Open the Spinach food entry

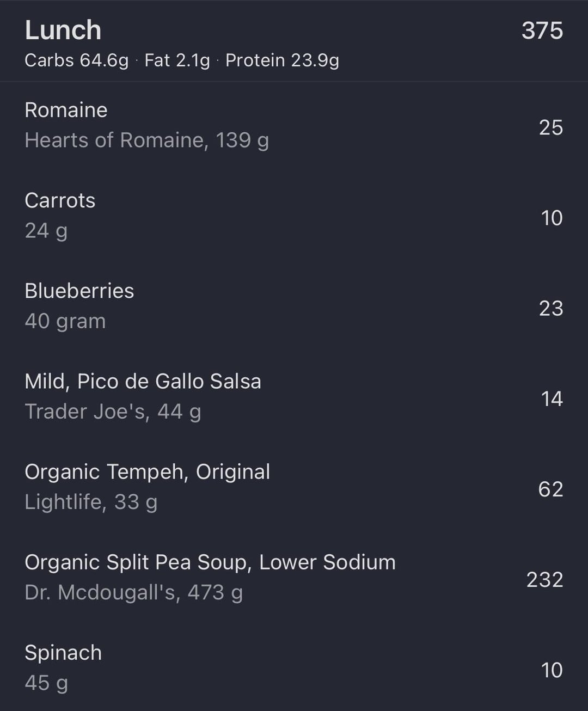tap(63, 652)
